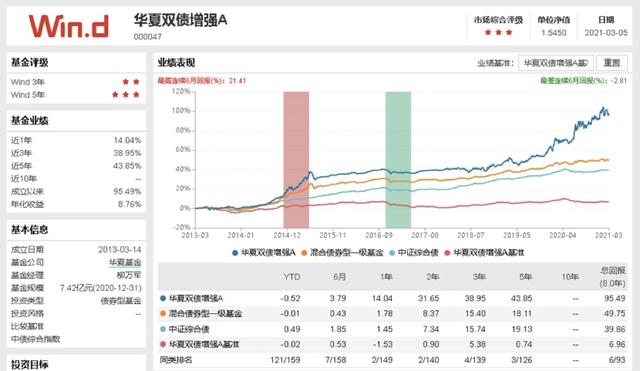Click the fund manager name 柳万军
640x371 pixels.
point(129,275)
